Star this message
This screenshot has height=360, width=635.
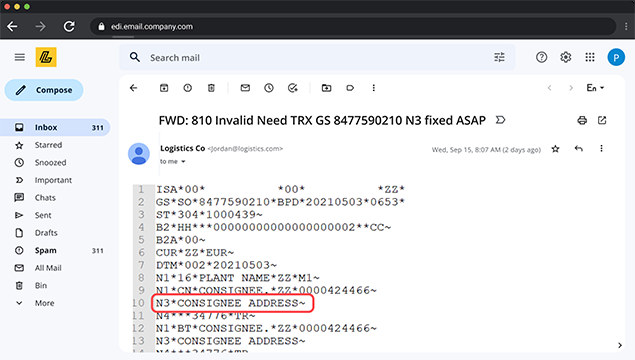pyautogui.click(x=555, y=149)
